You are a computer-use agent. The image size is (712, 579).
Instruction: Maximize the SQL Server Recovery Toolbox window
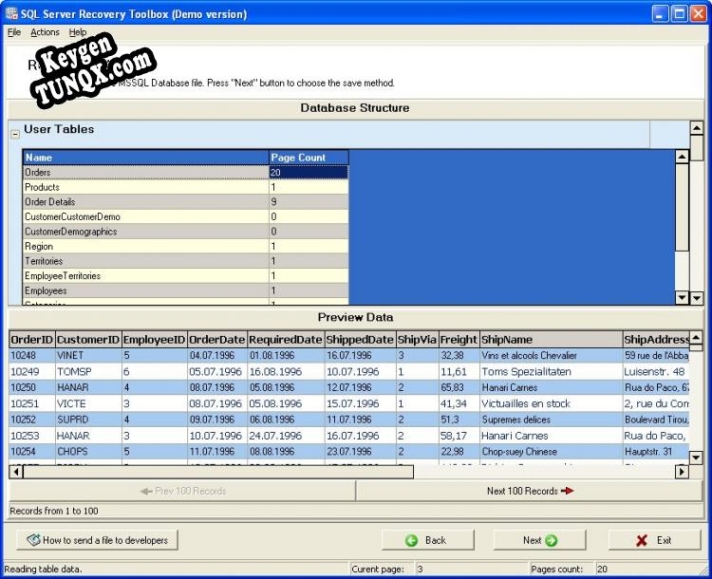click(679, 14)
